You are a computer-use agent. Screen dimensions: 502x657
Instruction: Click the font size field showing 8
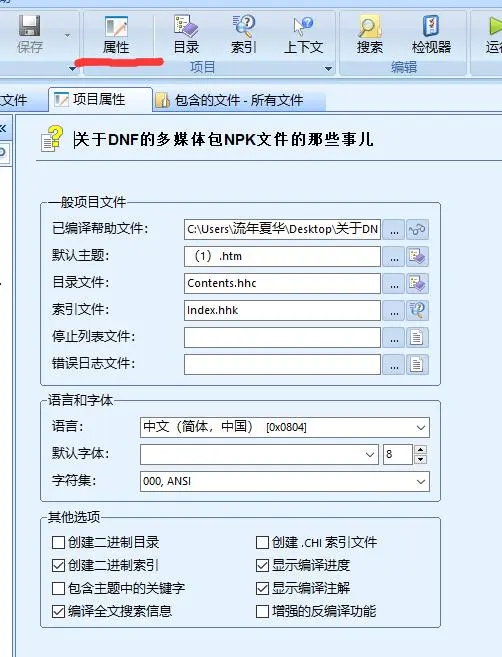click(398, 455)
